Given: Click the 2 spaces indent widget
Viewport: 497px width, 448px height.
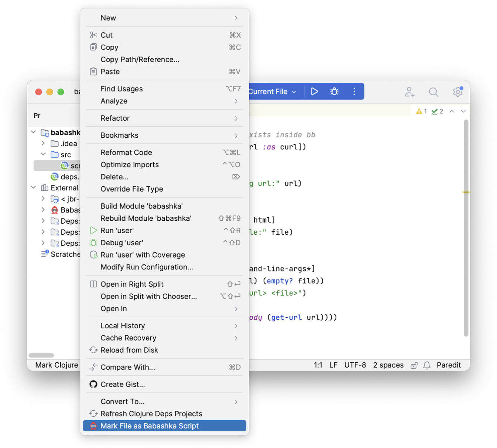Looking at the screenshot, I should pos(388,365).
